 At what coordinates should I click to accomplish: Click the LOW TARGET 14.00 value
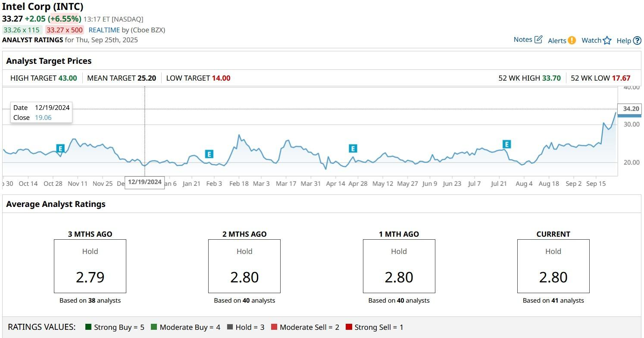click(x=221, y=78)
